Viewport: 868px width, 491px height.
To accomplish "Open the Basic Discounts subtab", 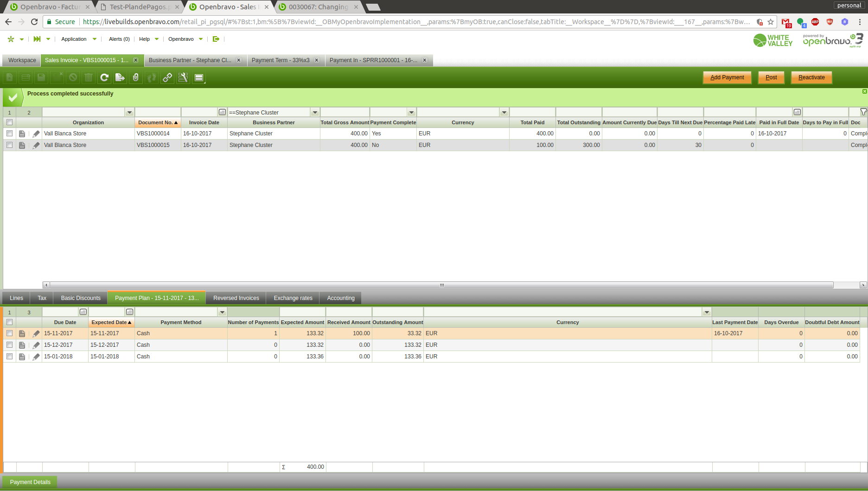I will click(81, 298).
